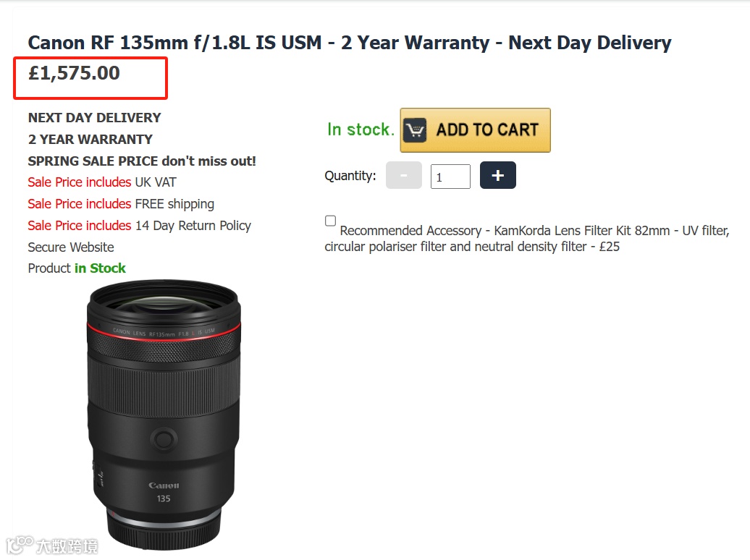Viewport: 750px width, 560px height.
Task: Click the 14 Day Return Policy line
Action: point(139,226)
